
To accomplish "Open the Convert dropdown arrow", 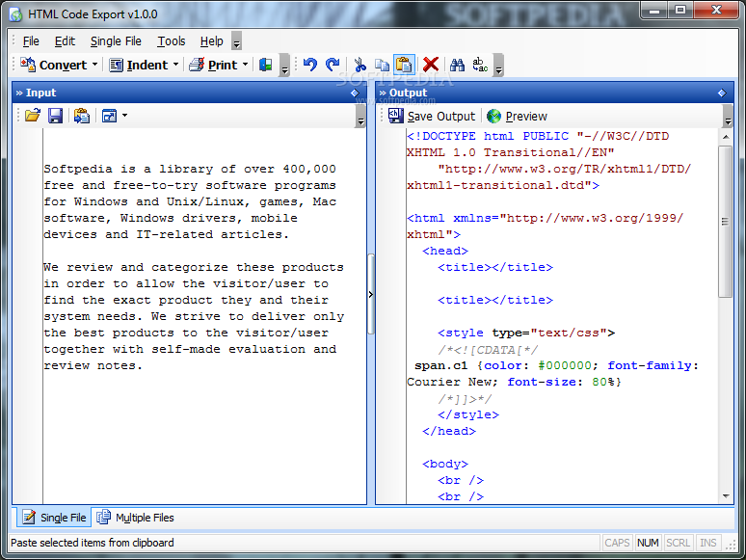I will tap(94, 65).
